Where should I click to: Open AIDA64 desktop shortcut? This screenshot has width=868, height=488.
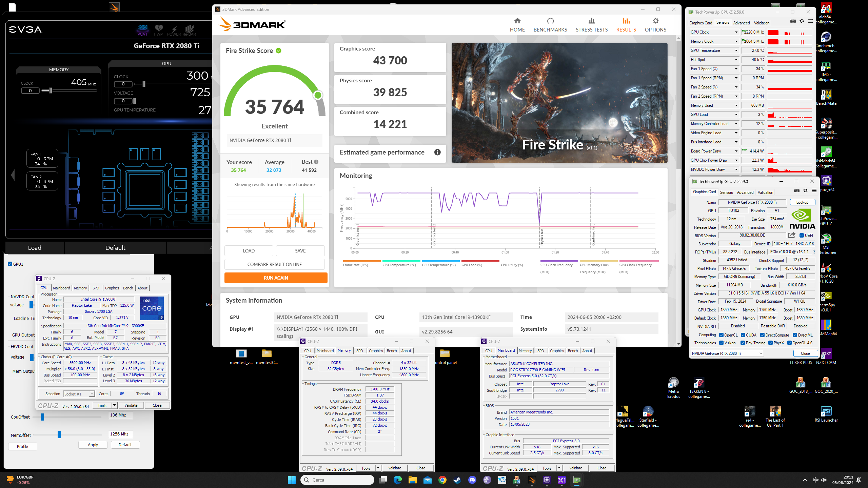tap(826, 14)
